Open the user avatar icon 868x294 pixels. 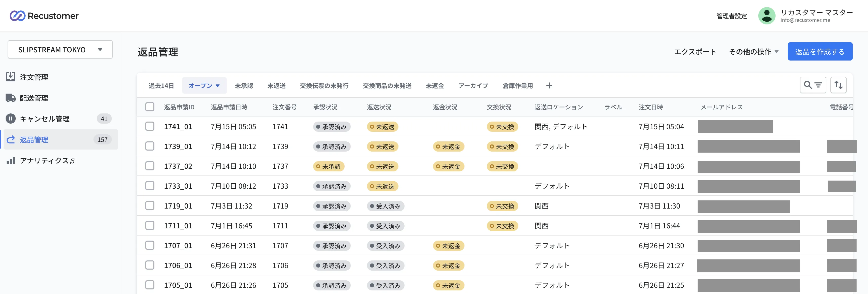[767, 16]
